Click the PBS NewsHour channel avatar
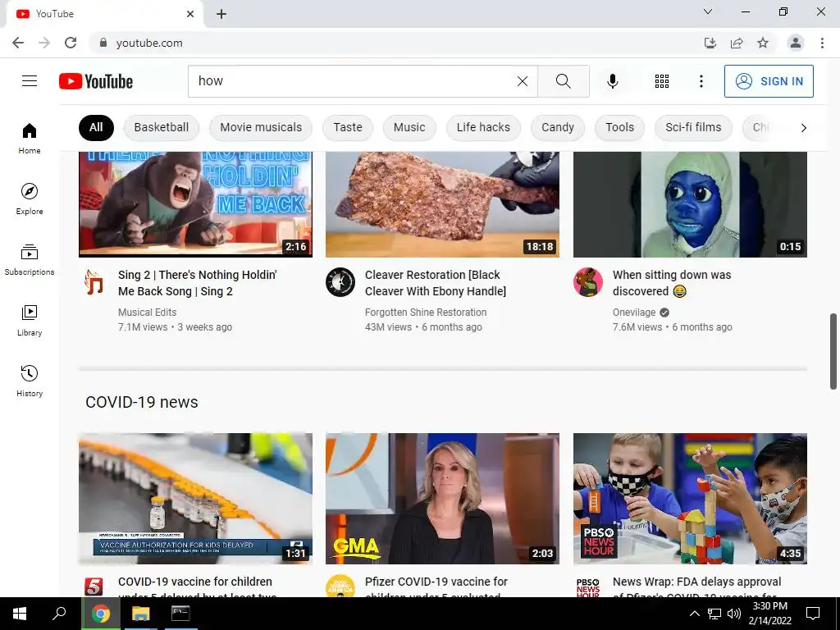840x630 pixels. tap(587, 587)
